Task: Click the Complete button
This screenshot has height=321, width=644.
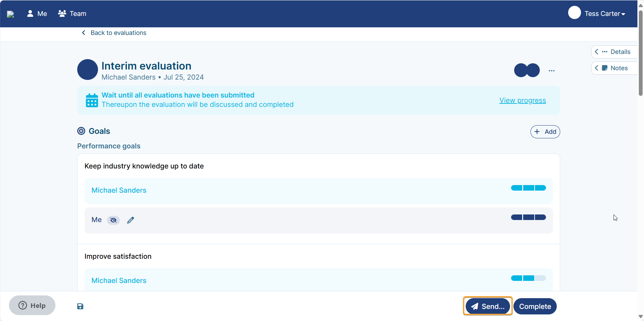Action: (x=535, y=306)
